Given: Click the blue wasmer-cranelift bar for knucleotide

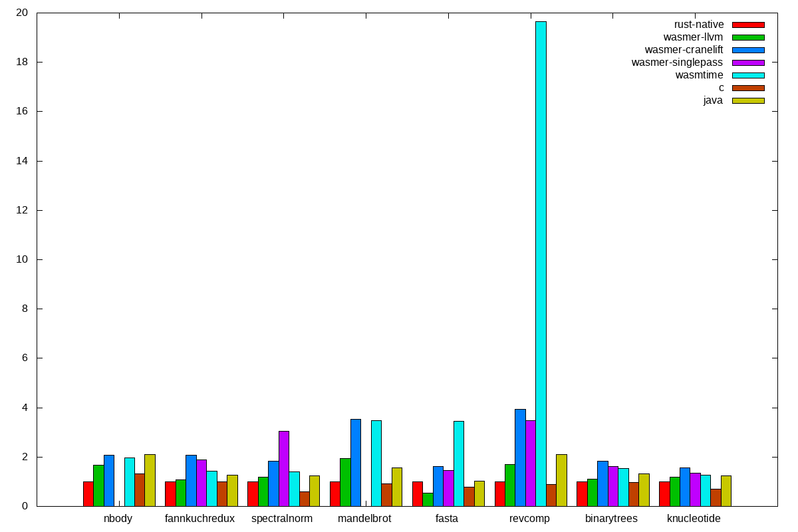Looking at the screenshot, I should click(685, 487).
